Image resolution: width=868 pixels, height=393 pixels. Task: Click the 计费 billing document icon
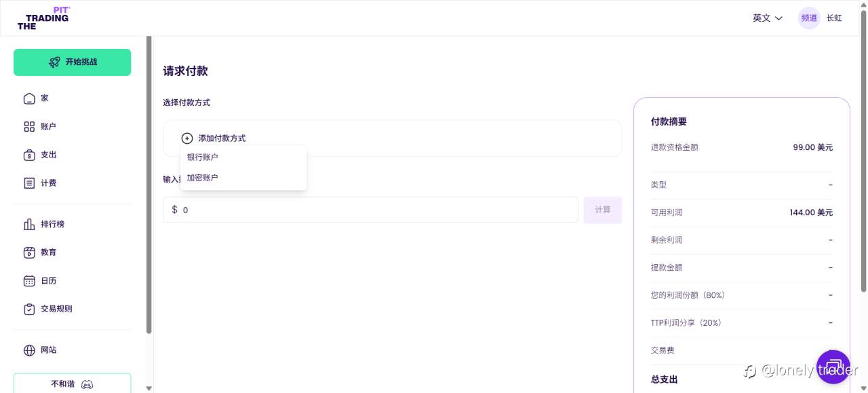(29, 183)
